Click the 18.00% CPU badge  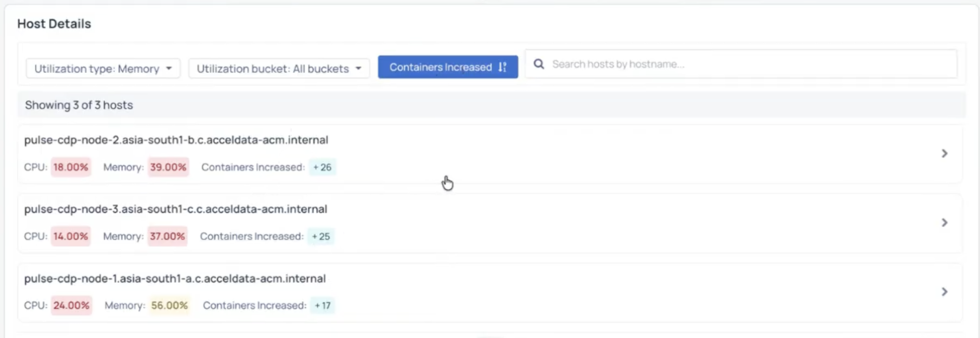point(71,167)
